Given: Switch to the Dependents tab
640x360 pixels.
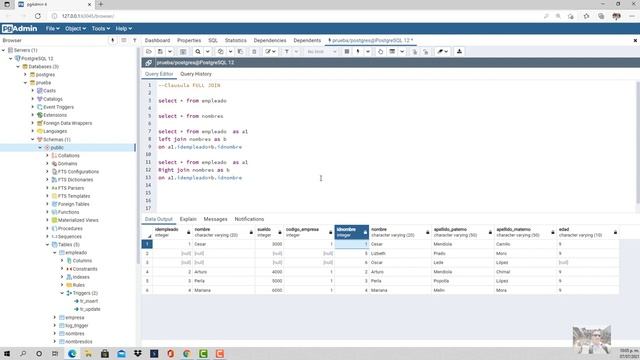Looking at the screenshot, I should point(307,40).
